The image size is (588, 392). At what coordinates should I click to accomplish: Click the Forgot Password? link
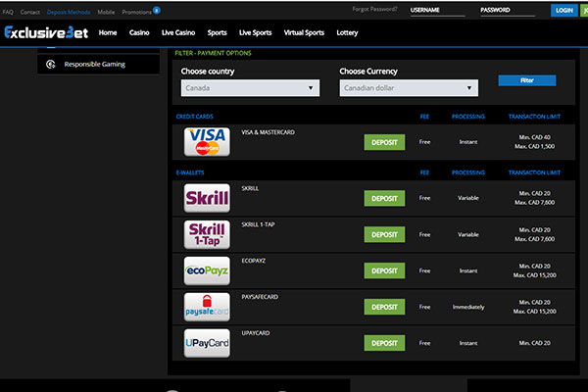pos(374,9)
